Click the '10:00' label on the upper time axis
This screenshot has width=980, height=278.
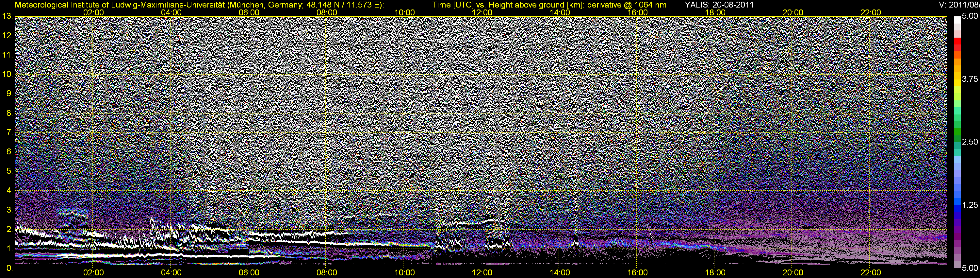[404, 12]
